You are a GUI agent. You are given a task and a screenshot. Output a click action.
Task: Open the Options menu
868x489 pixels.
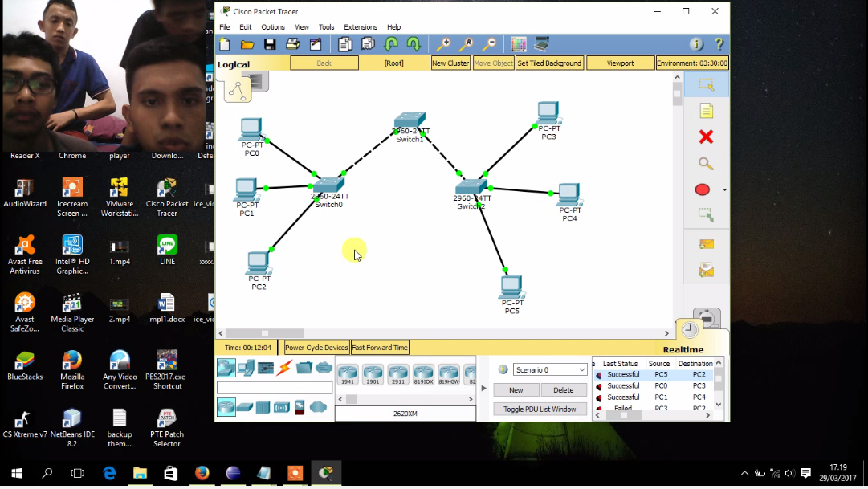tap(273, 27)
